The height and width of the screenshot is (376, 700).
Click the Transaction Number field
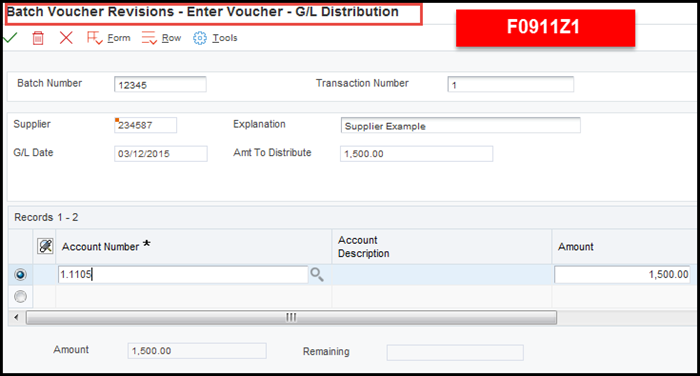click(511, 84)
